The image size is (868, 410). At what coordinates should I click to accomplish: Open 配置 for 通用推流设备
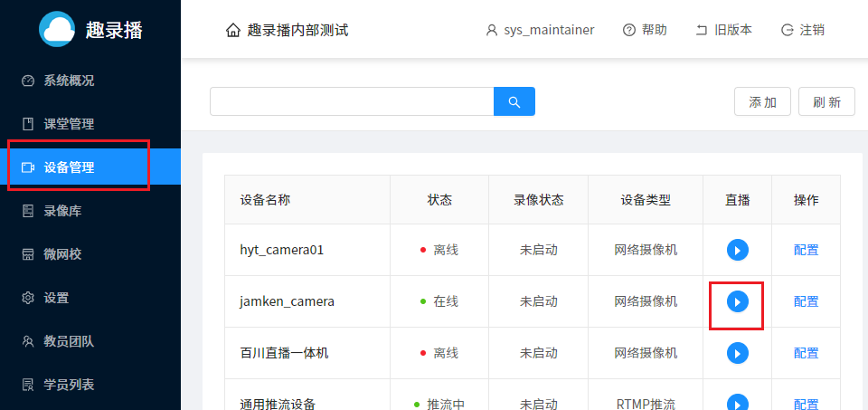(806, 404)
